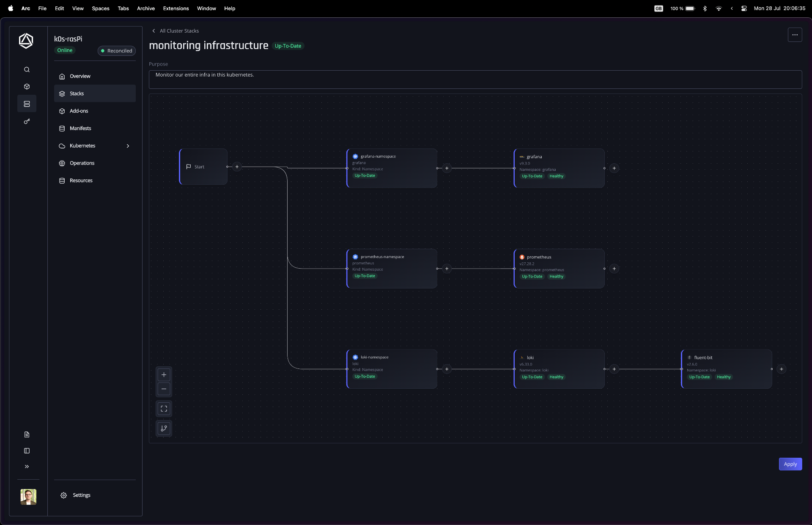
Task: Zoom out on the canvas
Action: 164,389
